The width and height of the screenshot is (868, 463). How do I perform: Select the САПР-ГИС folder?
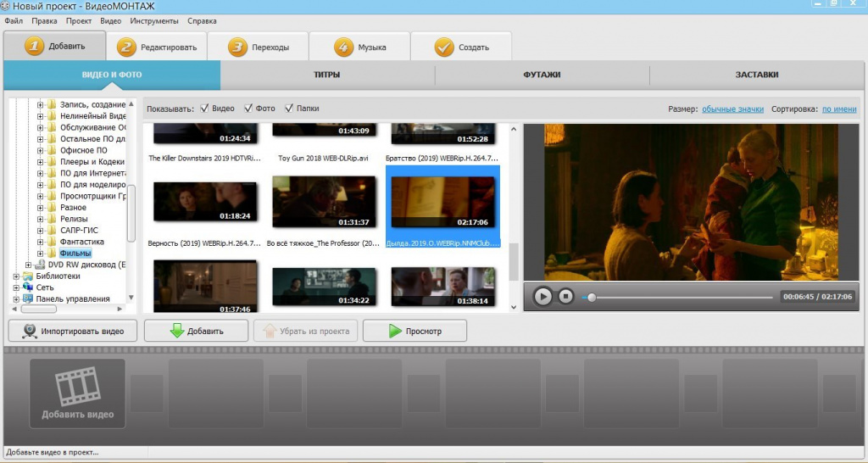pos(79,231)
